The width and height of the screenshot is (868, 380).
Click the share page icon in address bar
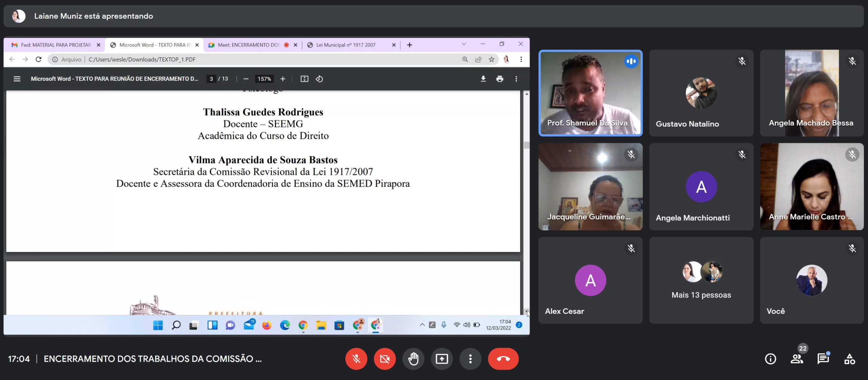point(478,59)
